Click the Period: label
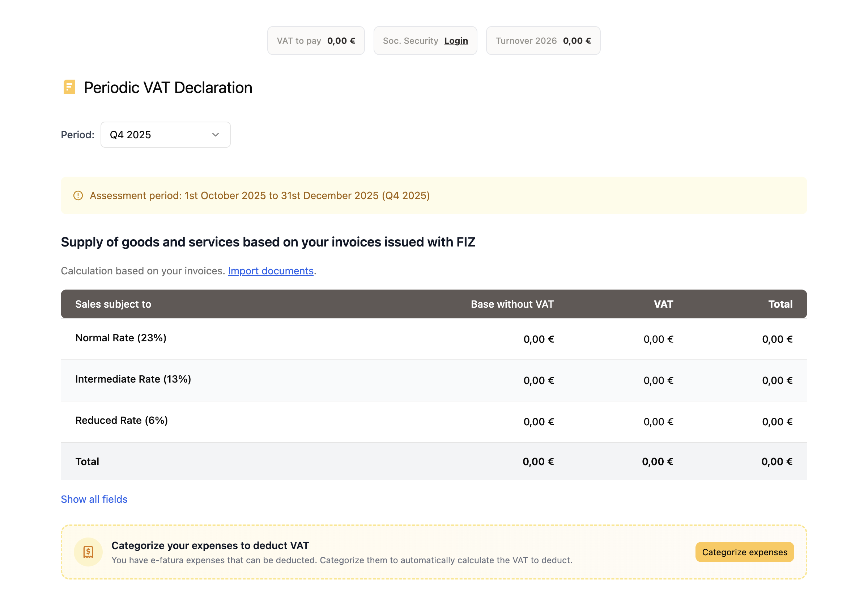Viewport: 868px width, 590px height. tap(78, 135)
